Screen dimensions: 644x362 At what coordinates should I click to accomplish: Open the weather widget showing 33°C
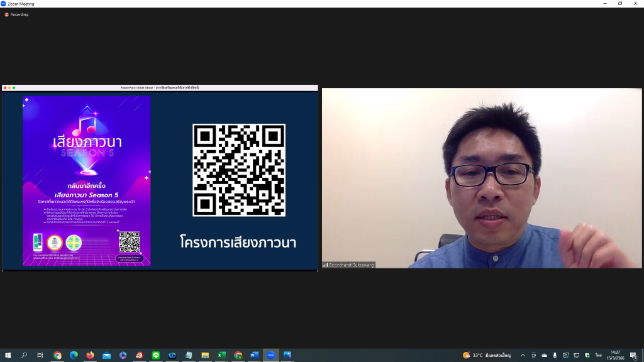[x=487, y=356]
